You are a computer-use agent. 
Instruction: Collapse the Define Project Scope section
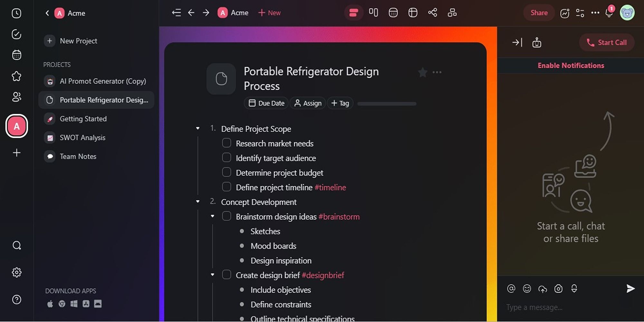pyautogui.click(x=197, y=128)
